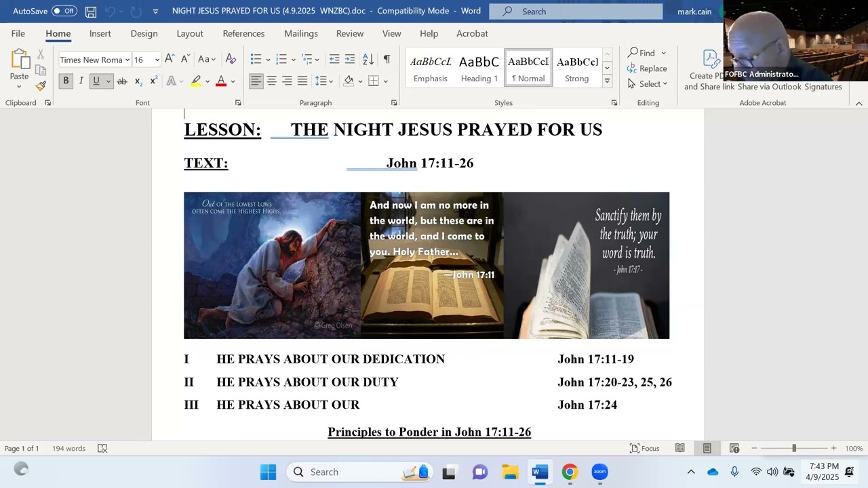Image resolution: width=868 pixels, height=488 pixels.
Task: Click the 194 words count
Action: 68,449
